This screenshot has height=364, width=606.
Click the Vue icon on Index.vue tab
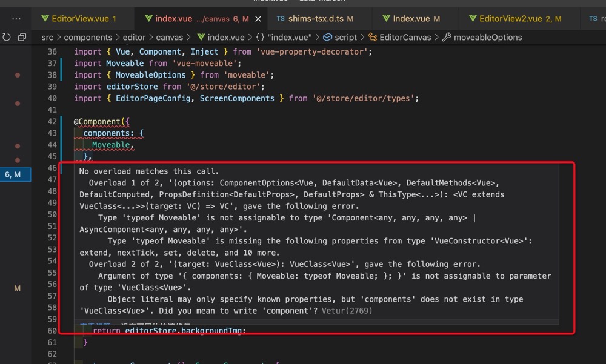click(x=386, y=18)
